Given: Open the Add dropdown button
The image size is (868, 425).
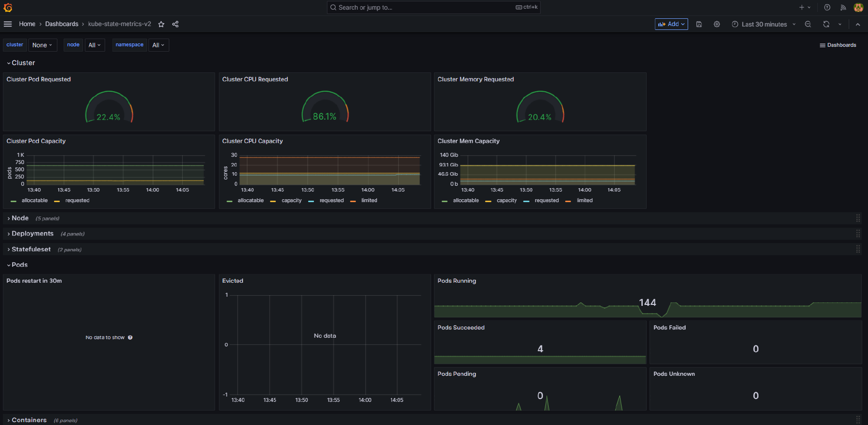Looking at the screenshot, I should (671, 24).
